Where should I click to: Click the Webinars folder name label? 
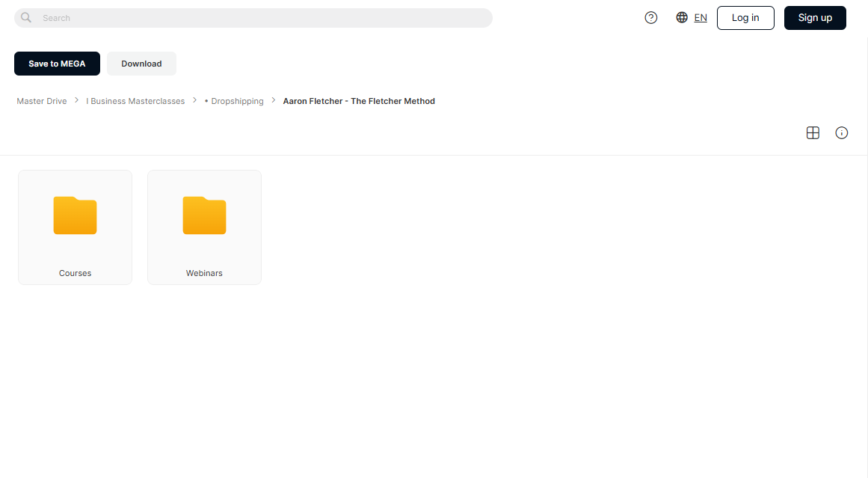point(204,273)
